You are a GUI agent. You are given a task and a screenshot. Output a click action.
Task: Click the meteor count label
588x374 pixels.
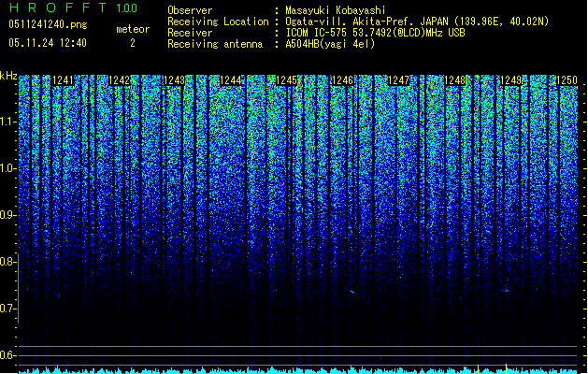(133, 29)
